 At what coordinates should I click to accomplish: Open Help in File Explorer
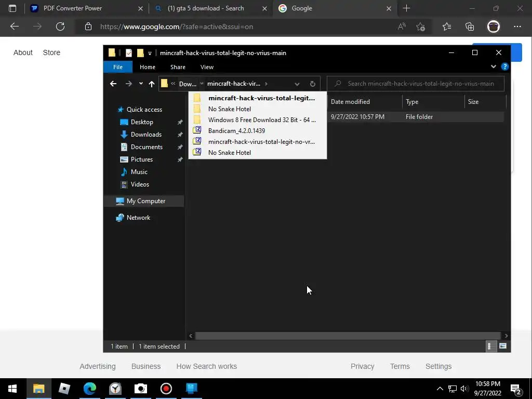point(505,67)
